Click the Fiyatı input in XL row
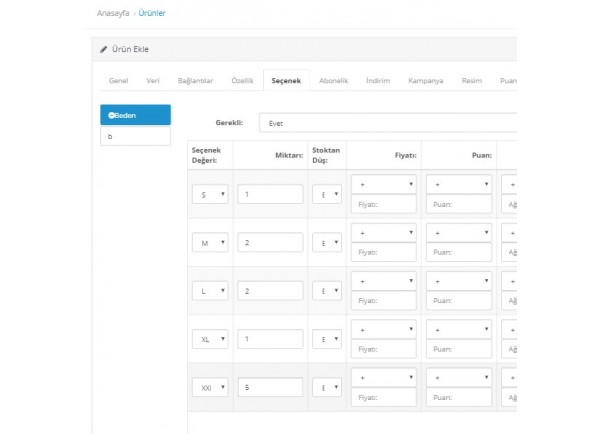 (x=384, y=349)
